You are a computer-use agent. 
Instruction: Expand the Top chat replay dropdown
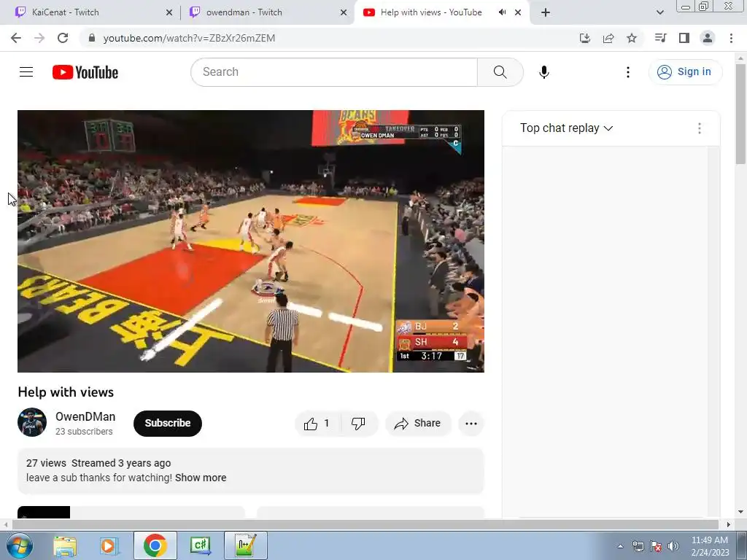tap(566, 128)
